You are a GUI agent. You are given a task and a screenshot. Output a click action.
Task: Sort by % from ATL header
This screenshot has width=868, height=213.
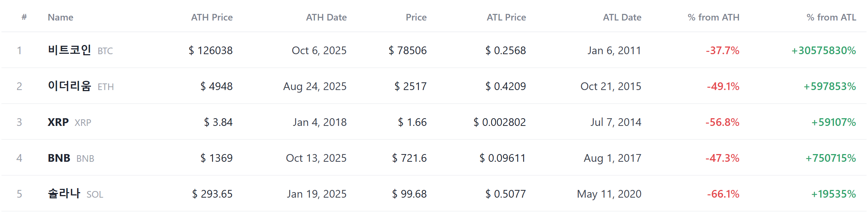coord(831,17)
